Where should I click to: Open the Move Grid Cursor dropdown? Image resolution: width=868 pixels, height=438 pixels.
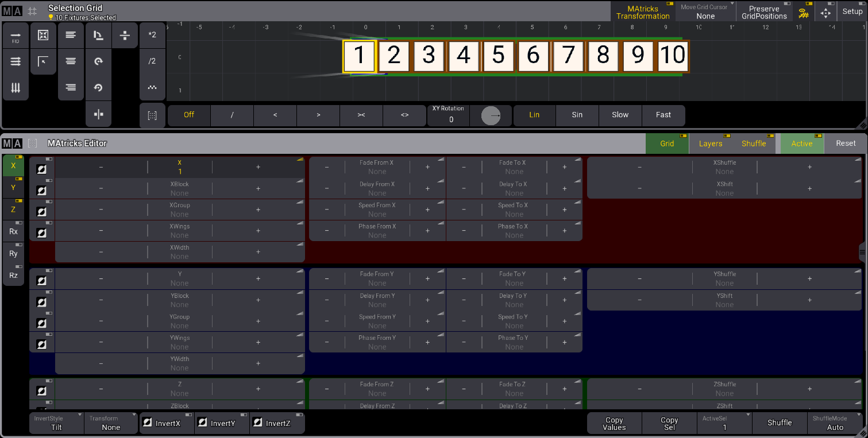(704, 12)
